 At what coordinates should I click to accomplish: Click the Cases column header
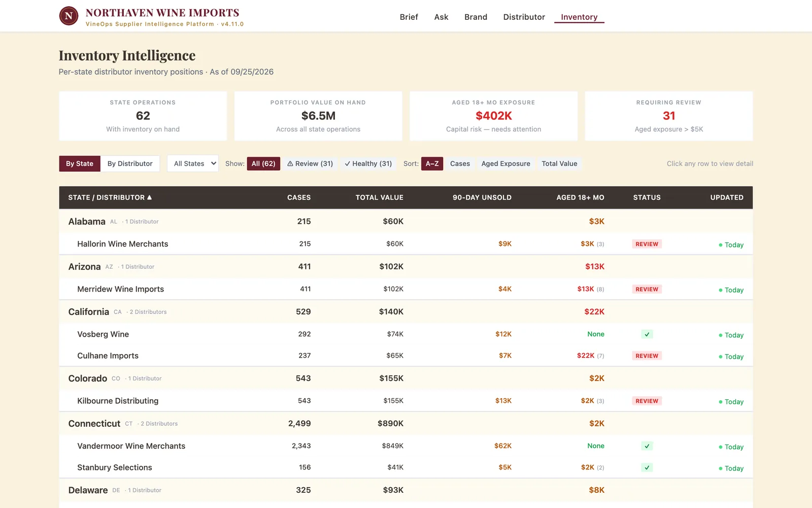(299, 197)
